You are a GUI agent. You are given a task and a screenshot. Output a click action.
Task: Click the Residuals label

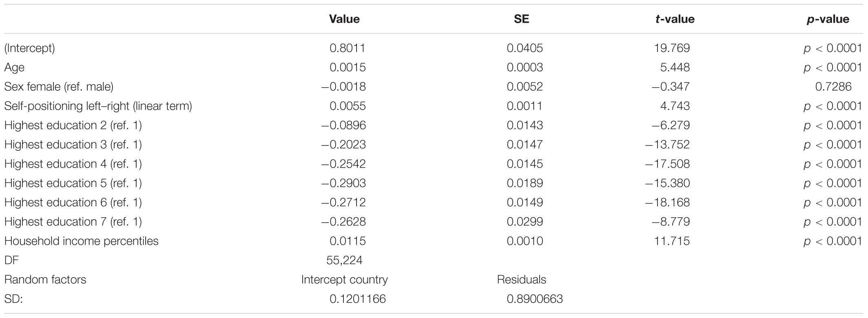(x=521, y=280)
